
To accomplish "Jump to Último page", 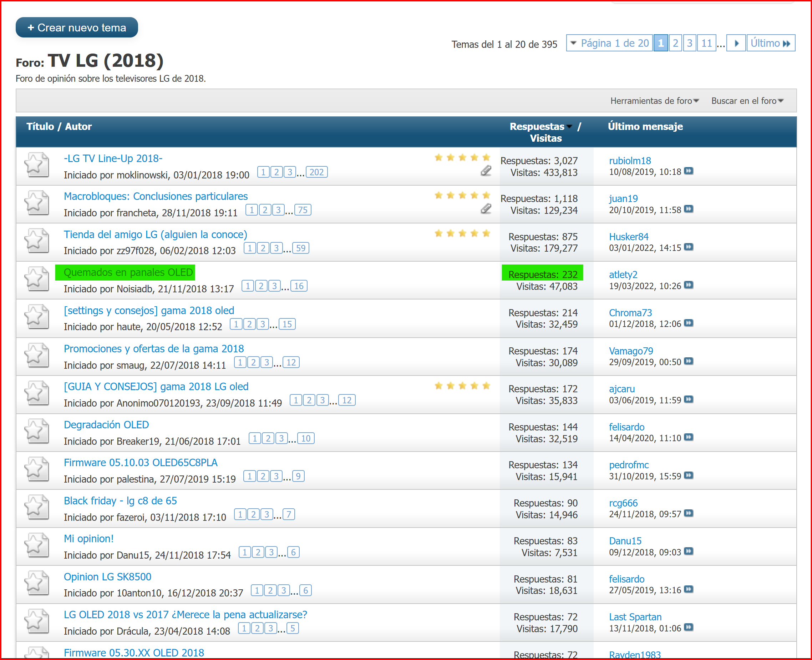I will coord(771,43).
